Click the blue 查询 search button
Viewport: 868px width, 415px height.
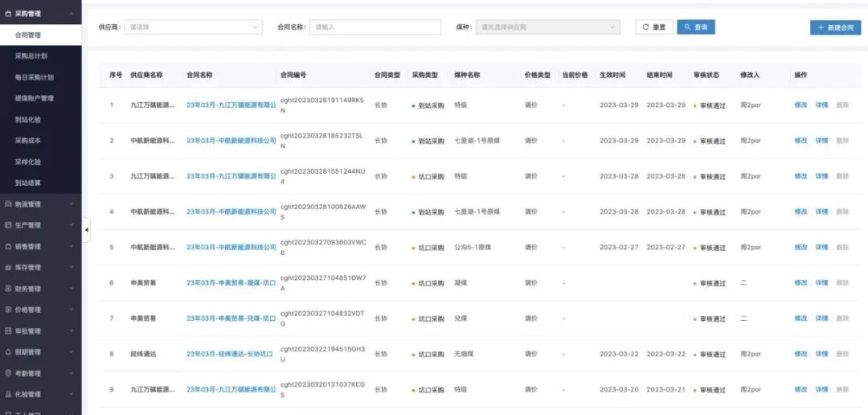696,27
